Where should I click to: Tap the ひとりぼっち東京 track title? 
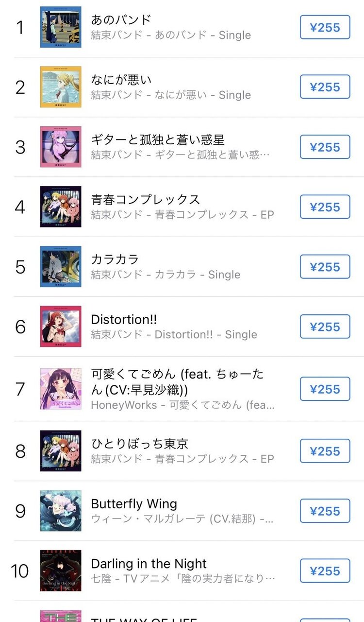coord(140,444)
